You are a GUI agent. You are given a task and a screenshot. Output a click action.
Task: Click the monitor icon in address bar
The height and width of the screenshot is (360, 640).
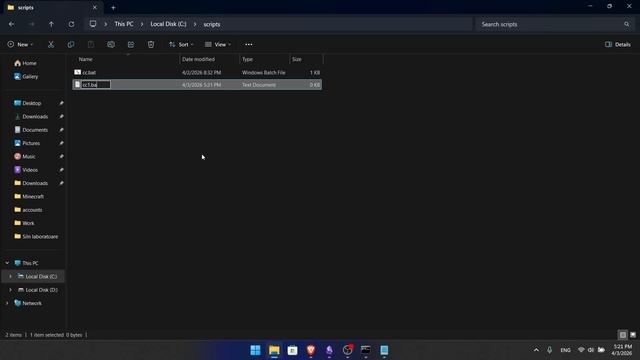pos(93,24)
